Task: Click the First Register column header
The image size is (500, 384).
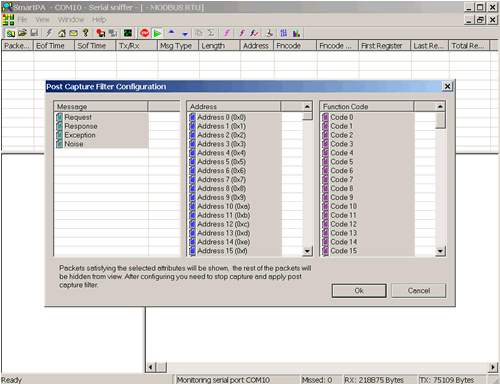Action: pos(385,46)
